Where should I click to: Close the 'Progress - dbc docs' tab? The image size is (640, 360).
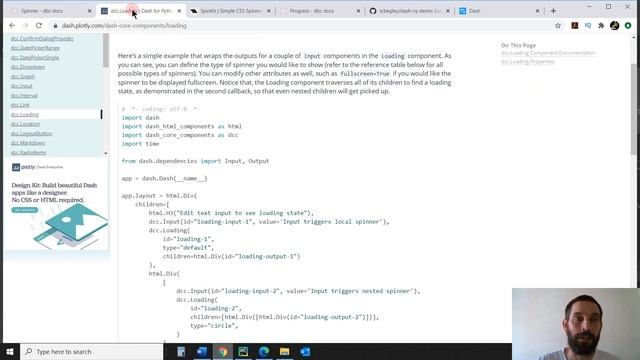point(358,11)
